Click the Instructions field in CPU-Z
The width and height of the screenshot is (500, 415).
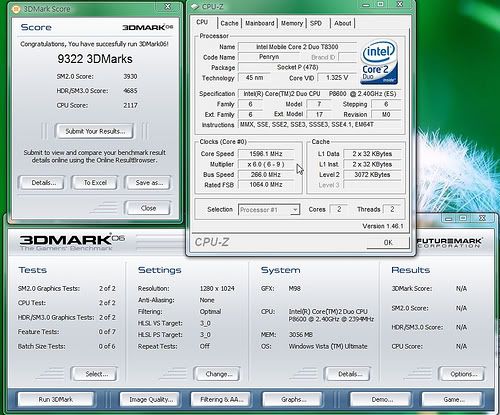(320, 125)
